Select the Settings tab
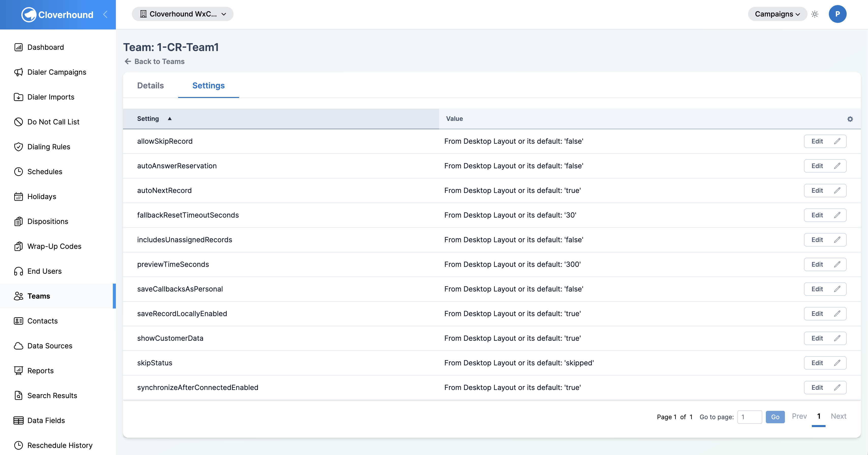This screenshot has height=455, width=868. (208, 86)
